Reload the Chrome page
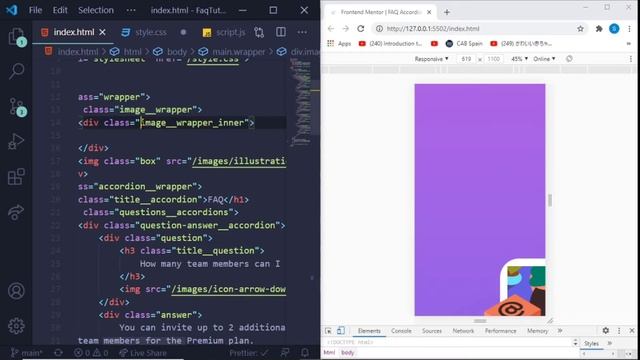Screen dimensions: 640x360 (x=360, y=29)
